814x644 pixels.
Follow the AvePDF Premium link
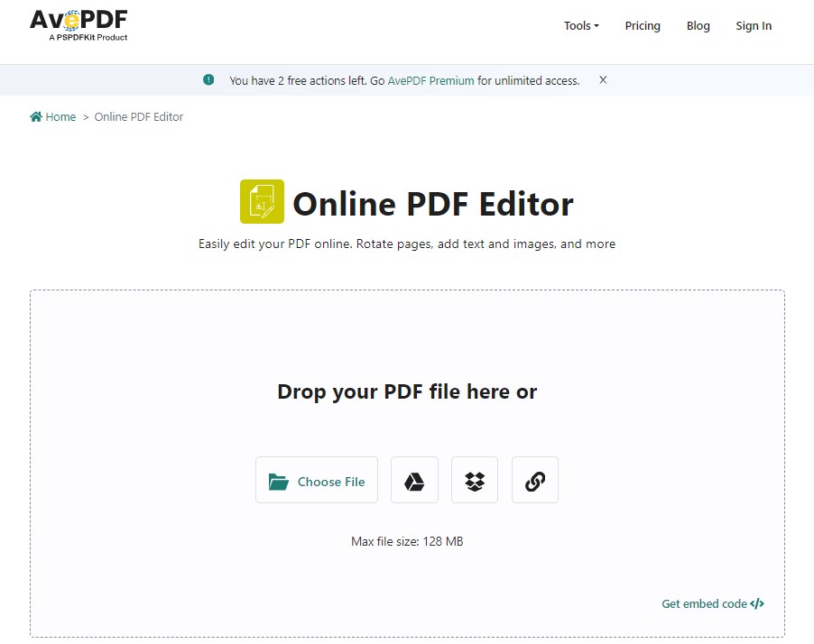(x=430, y=80)
